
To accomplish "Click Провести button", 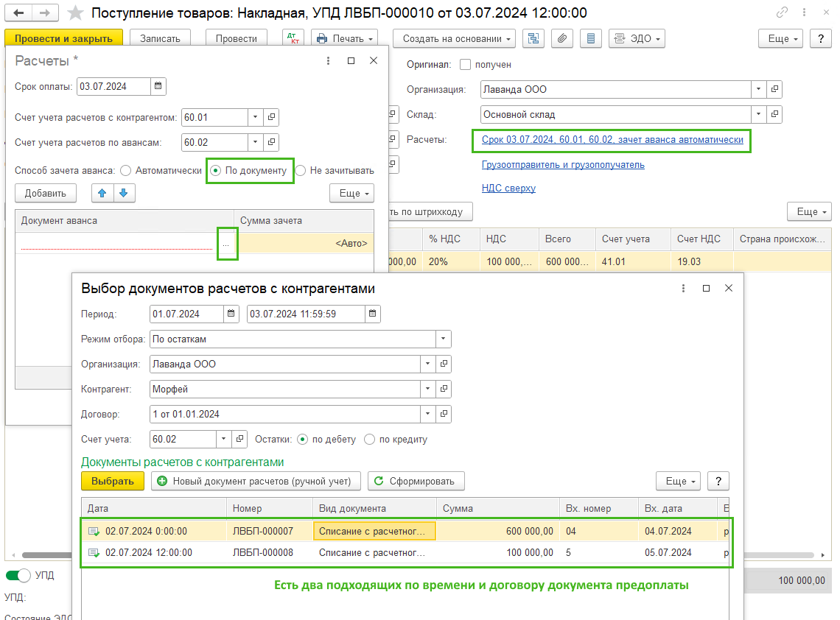I will (x=237, y=38).
